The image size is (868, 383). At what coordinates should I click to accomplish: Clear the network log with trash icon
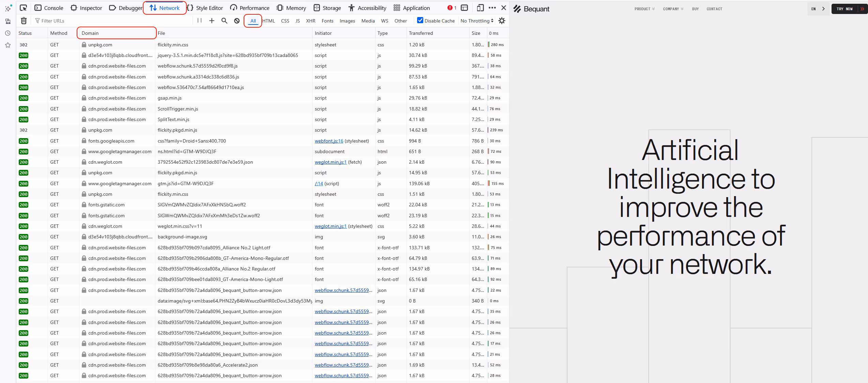coord(24,21)
